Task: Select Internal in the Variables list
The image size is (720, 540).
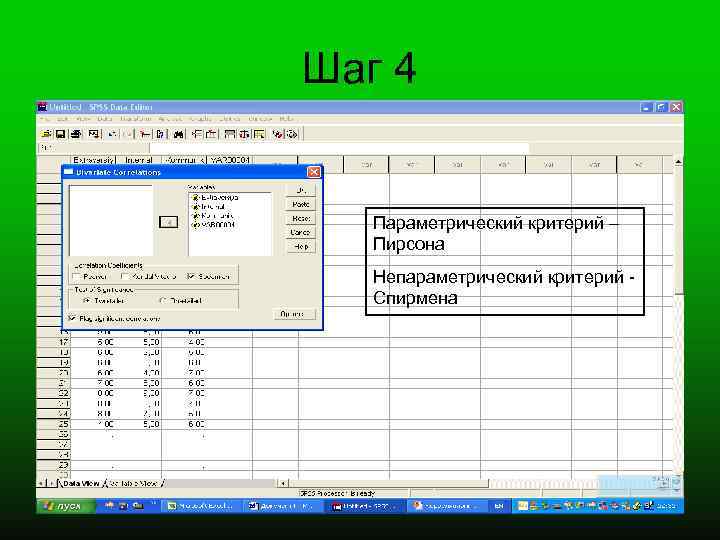Action: click(x=208, y=207)
